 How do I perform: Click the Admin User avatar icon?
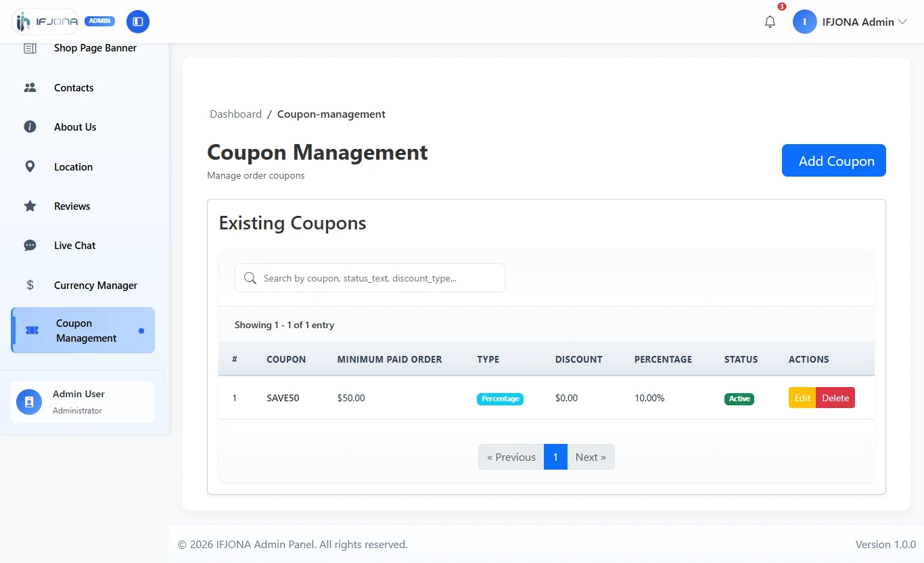coord(29,402)
